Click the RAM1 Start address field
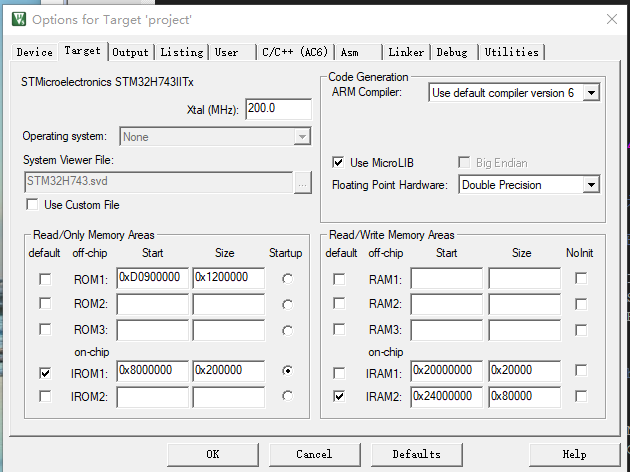This screenshot has height=472, width=630. point(446,278)
